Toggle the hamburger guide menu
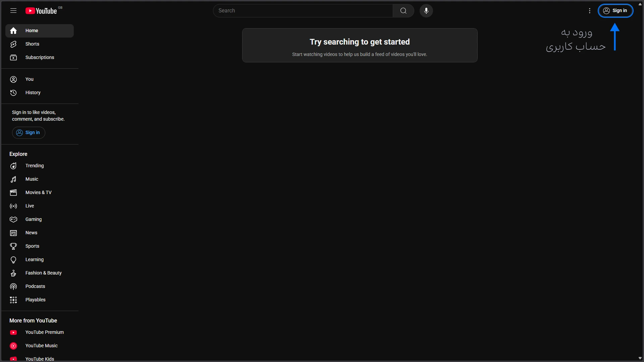This screenshot has width=644, height=362. (x=13, y=11)
